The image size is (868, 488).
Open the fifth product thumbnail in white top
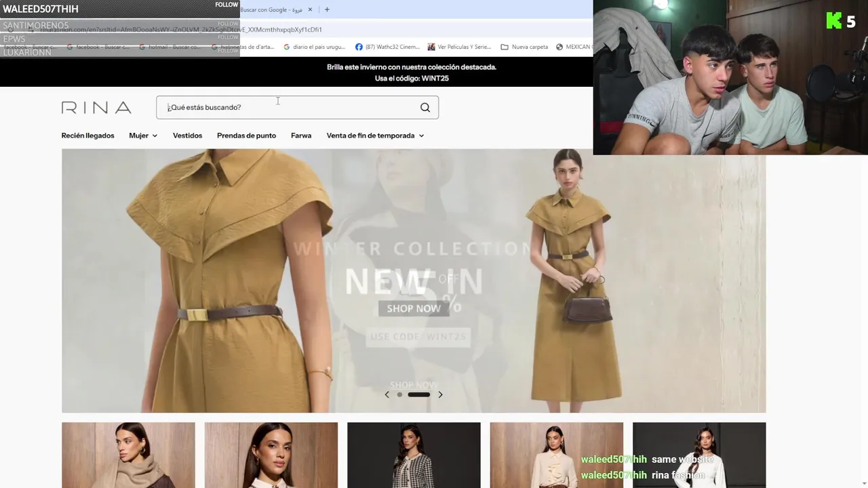tap(699, 455)
